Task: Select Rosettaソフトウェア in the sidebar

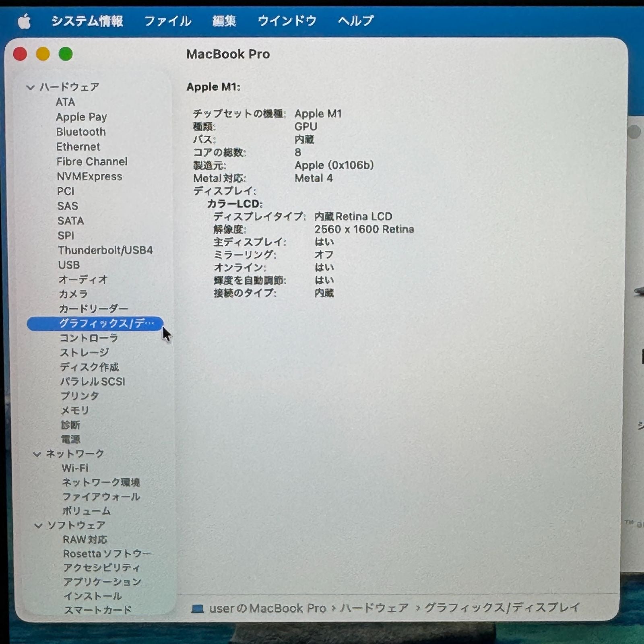Action: point(107,554)
